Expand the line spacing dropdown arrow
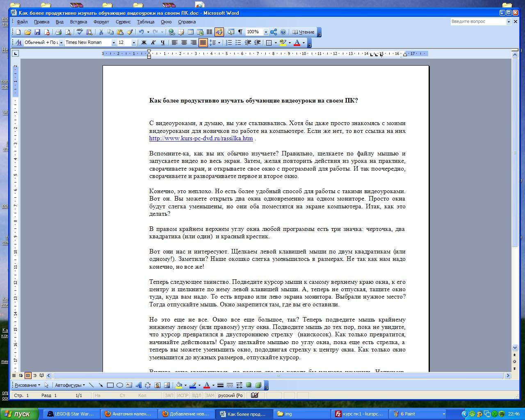The width and height of the screenshot is (525, 420). point(219,42)
